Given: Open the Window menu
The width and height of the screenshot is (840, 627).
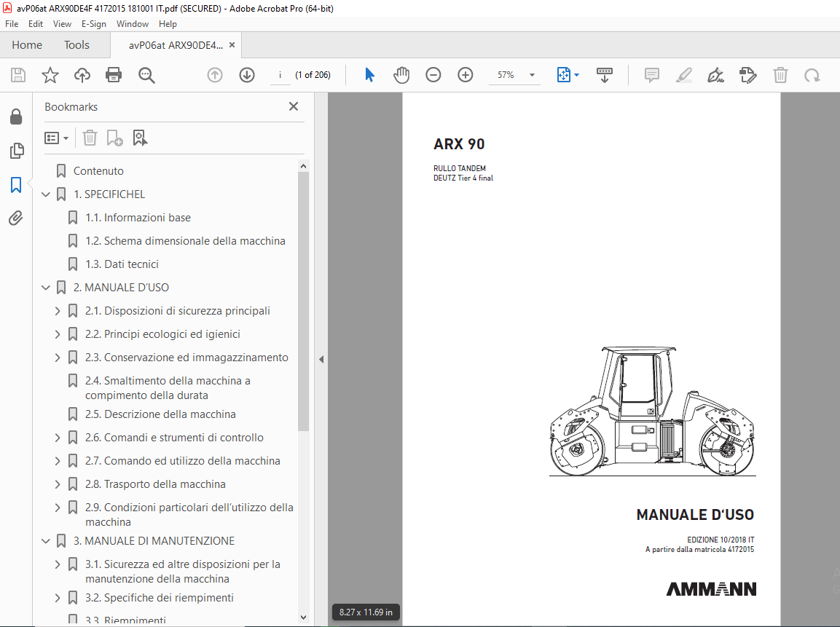Looking at the screenshot, I should point(133,24).
